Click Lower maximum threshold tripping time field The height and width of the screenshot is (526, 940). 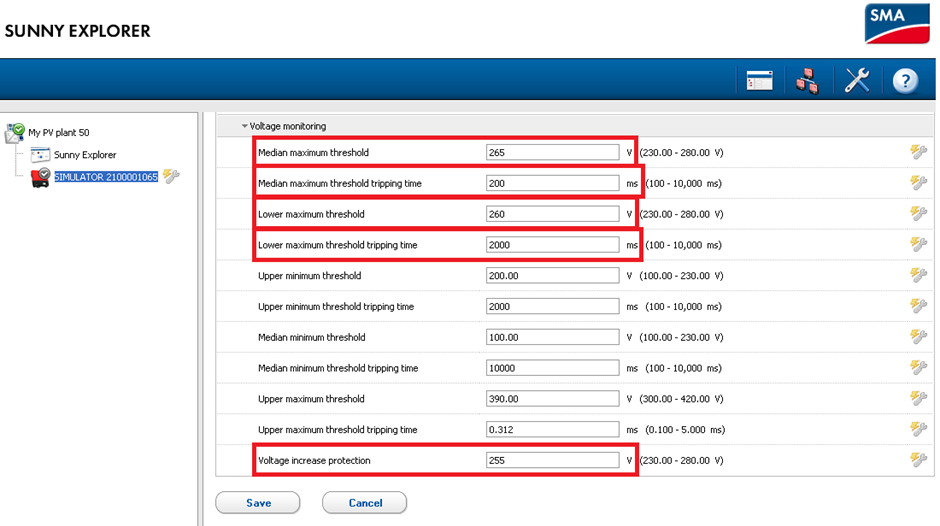click(x=552, y=245)
